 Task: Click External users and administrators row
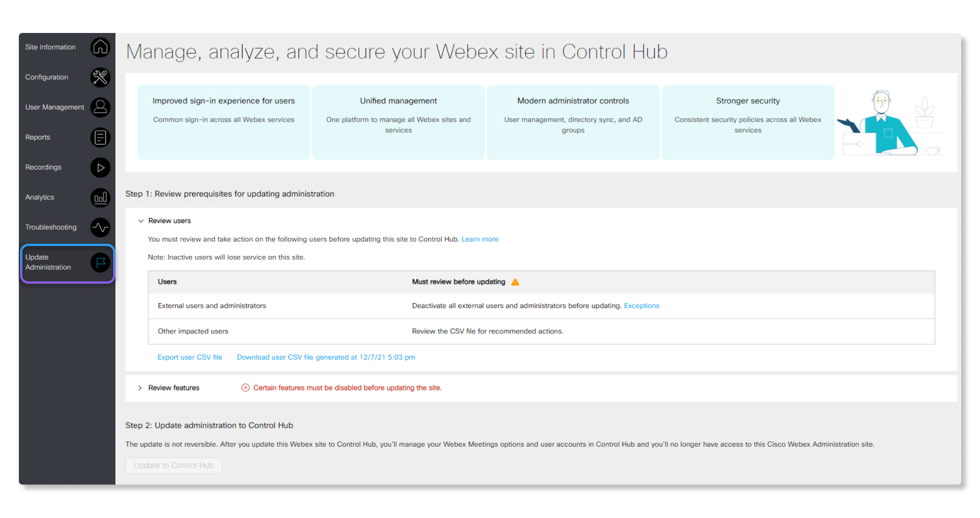click(541, 306)
